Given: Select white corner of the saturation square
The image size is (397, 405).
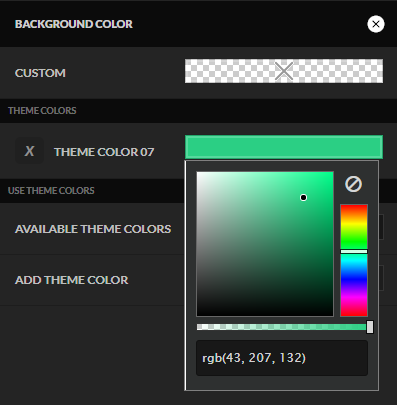Looking at the screenshot, I should (199, 174).
